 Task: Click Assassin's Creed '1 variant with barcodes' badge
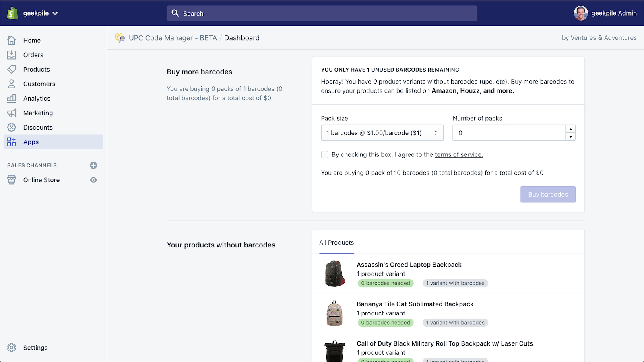pyautogui.click(x=455, y=283)
